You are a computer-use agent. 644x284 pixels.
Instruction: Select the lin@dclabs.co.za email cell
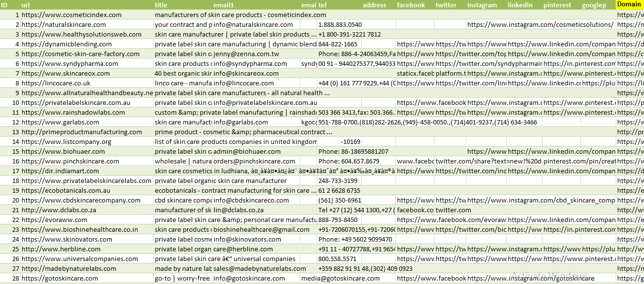point(256,210)
